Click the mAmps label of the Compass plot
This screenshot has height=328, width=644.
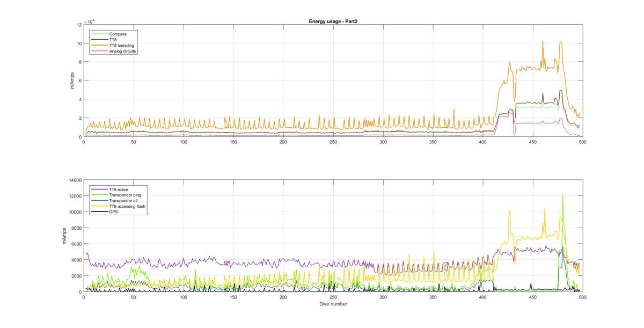click(x=72, y=81)
